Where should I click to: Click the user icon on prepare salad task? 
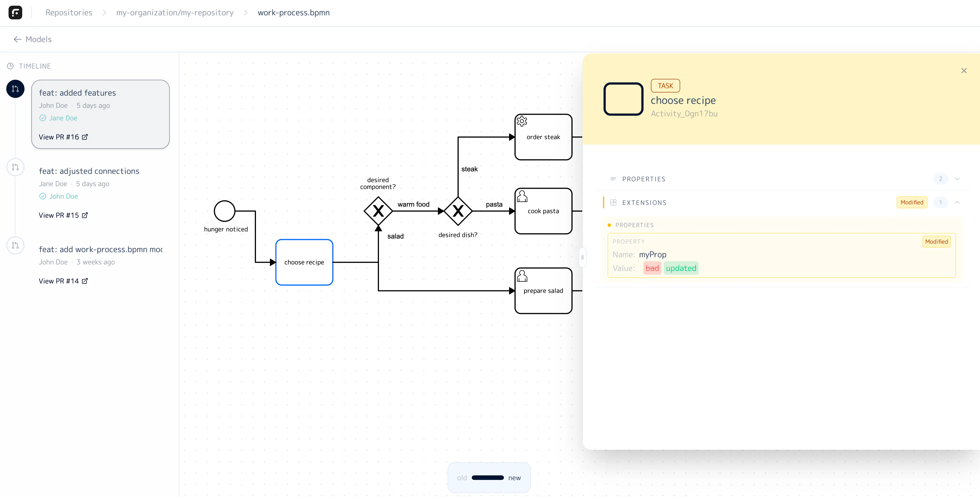522,276
